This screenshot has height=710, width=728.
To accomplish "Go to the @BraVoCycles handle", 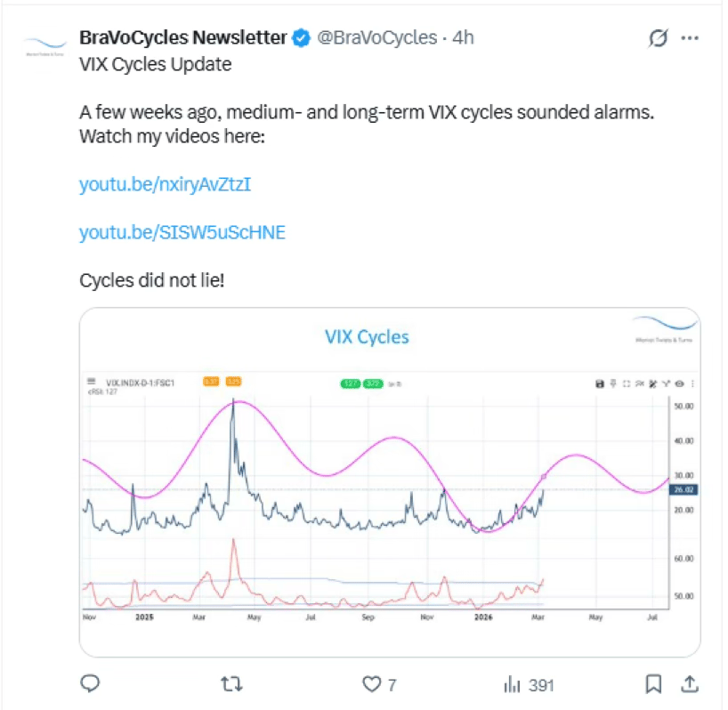I will (377, 38).
